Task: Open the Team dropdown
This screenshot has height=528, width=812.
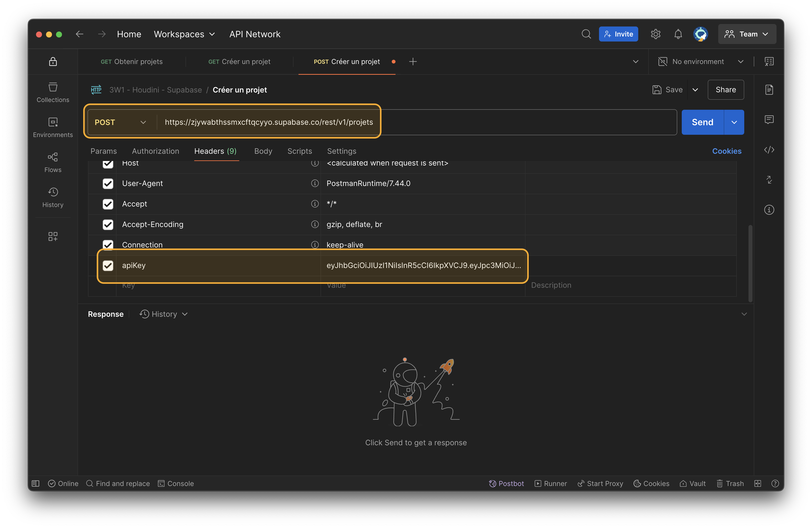Action: point(747,34)
